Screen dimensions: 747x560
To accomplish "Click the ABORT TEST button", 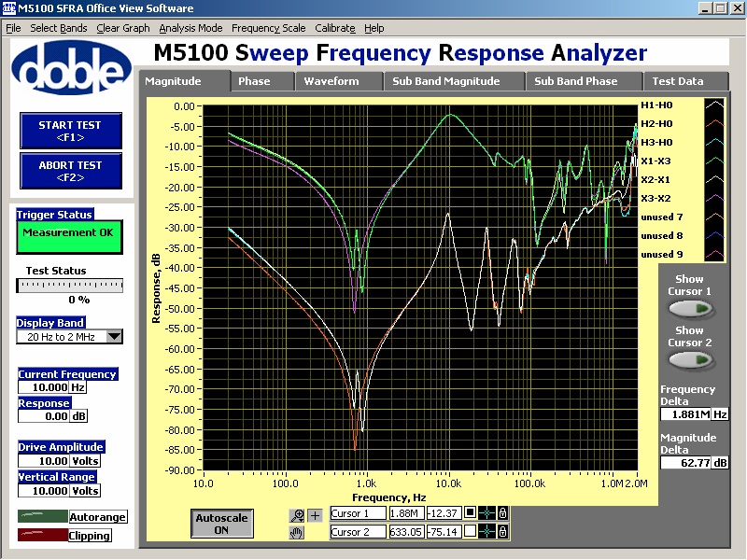I will pos(71,171).
